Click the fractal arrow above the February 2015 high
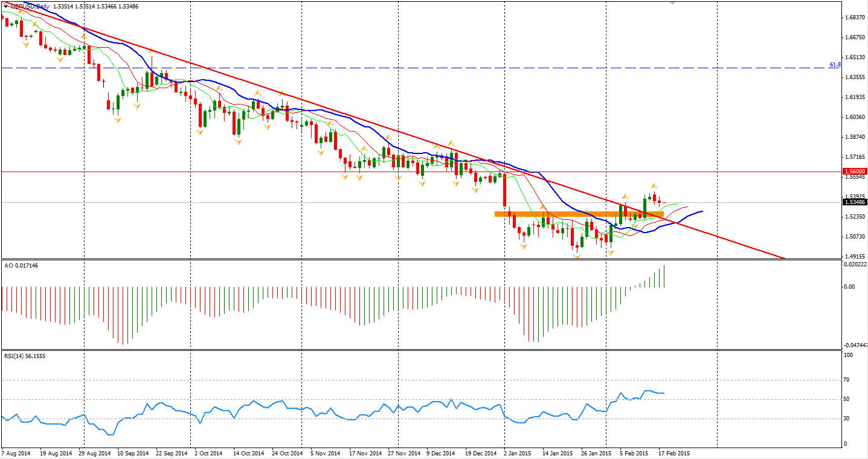 (654, 185)
